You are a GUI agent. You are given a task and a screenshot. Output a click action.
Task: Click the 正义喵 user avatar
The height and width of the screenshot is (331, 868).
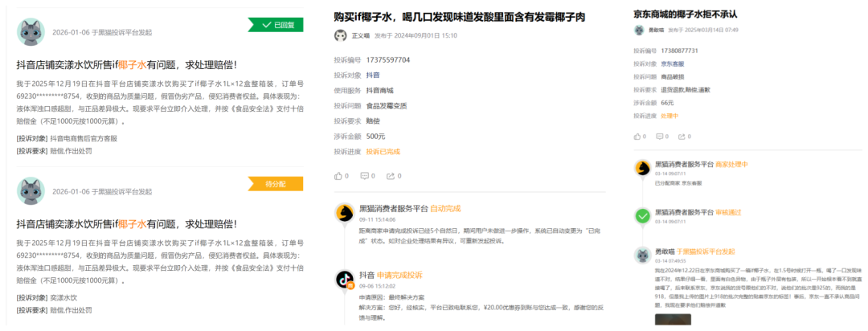click(341, 35)
